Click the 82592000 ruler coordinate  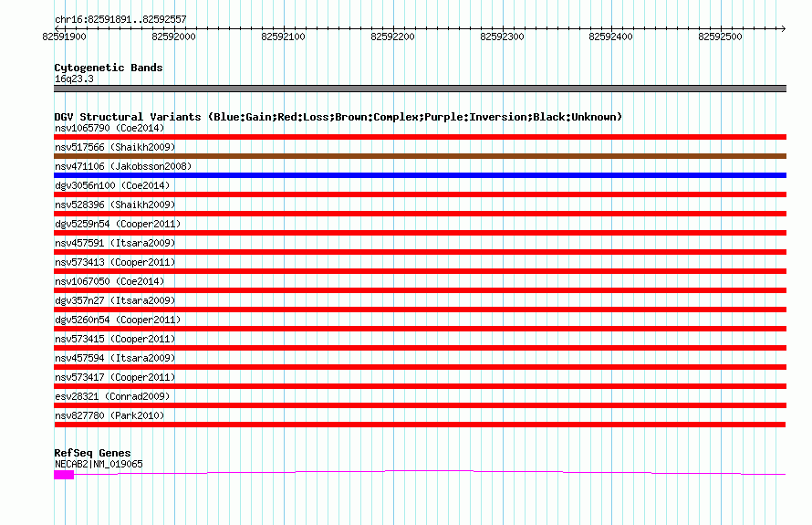click(173, 37)
